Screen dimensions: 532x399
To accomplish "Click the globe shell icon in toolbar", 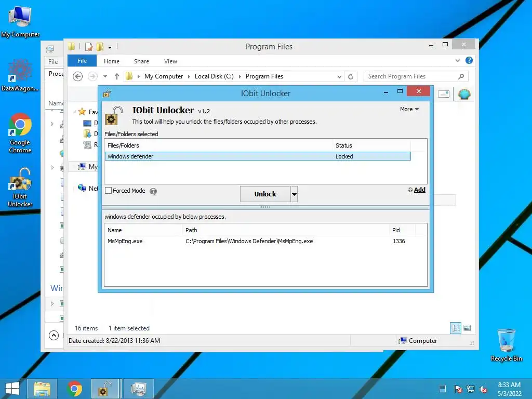I will click(464, 94).
